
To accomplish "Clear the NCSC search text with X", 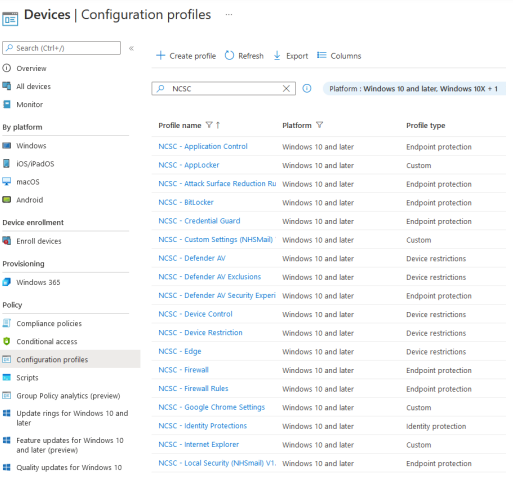I will pyautogui.click(x=286, y=89).
